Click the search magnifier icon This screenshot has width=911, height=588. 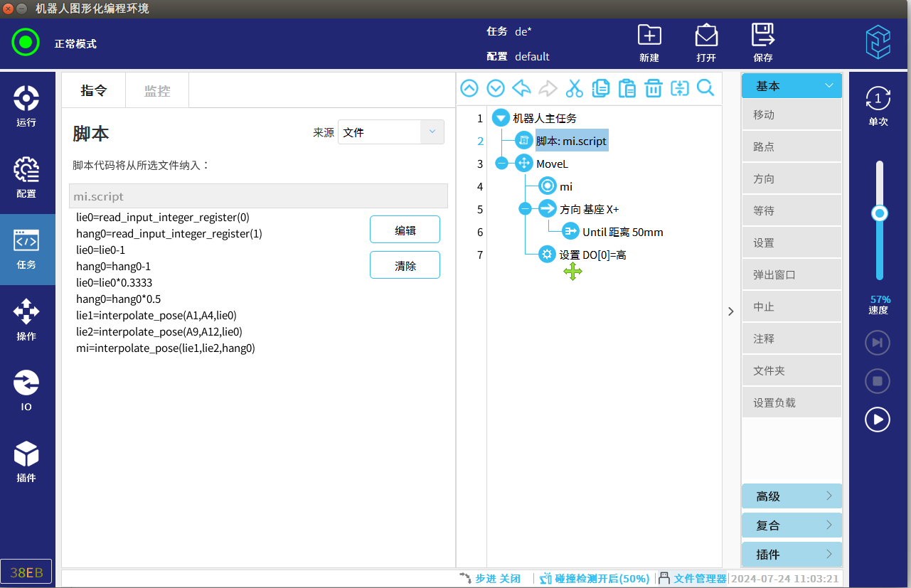click(705, 88)
